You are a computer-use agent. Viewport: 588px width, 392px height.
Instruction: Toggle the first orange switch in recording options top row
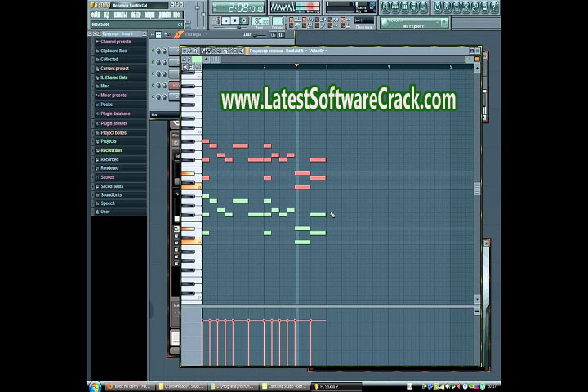pyautogui.click(x=292, y=20)
